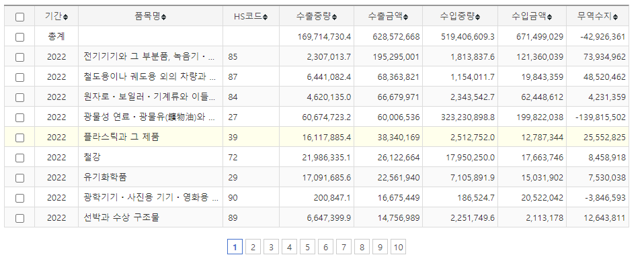
Task: Sort by 품목명 column arrows
Action: (x=163, y=17)
